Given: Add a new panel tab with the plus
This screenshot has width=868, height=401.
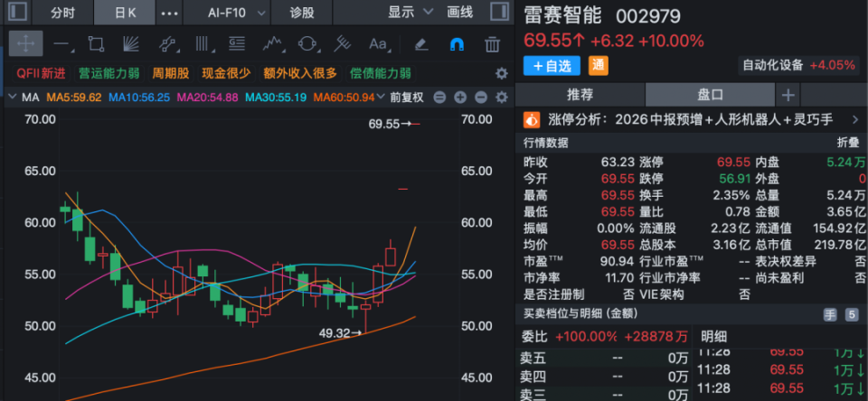Looking at the screenshot, I should [788, 95].
